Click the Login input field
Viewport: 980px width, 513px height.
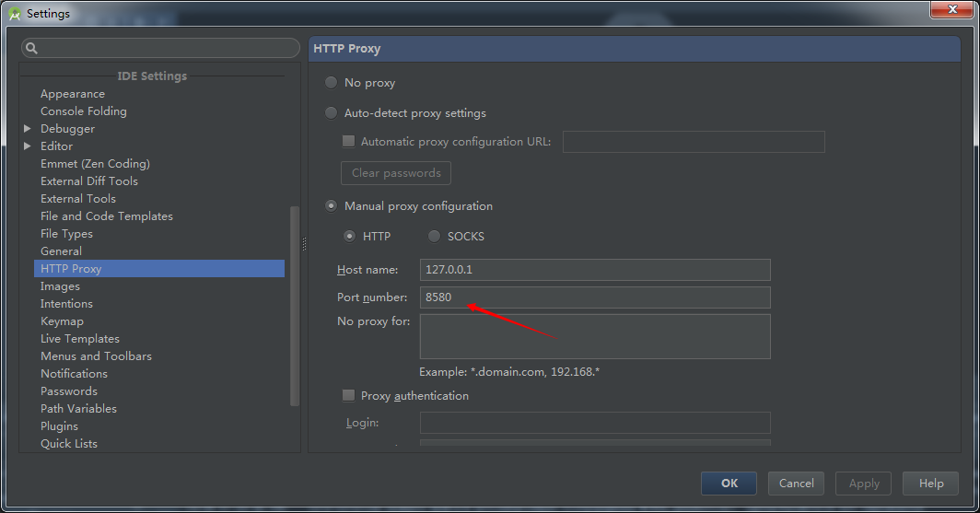[595, 423]
